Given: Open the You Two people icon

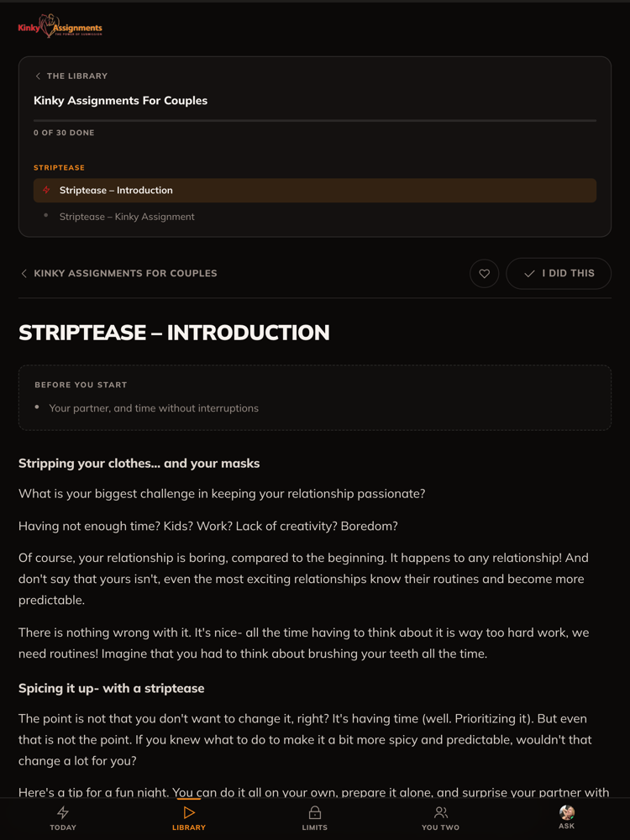Looking at the screenshot, I should click(440, 812).
